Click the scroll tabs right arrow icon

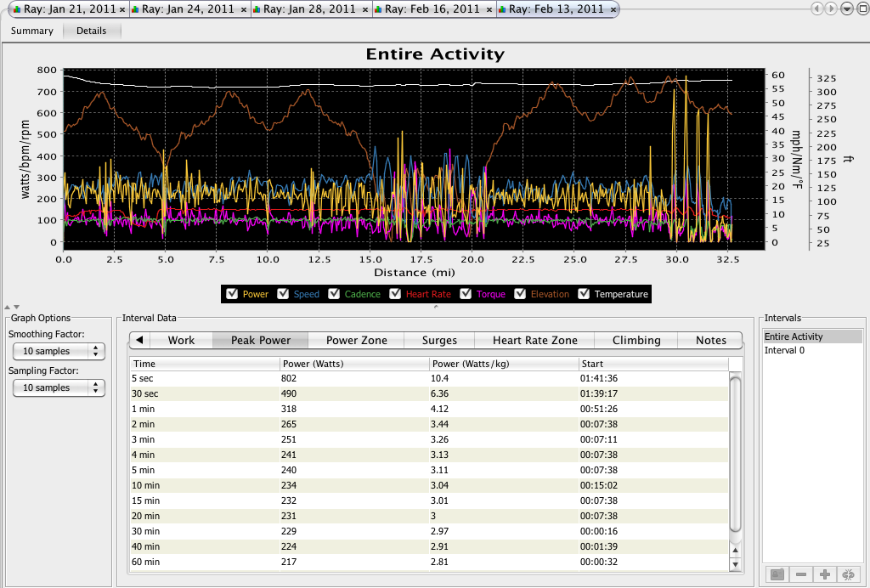831,8
